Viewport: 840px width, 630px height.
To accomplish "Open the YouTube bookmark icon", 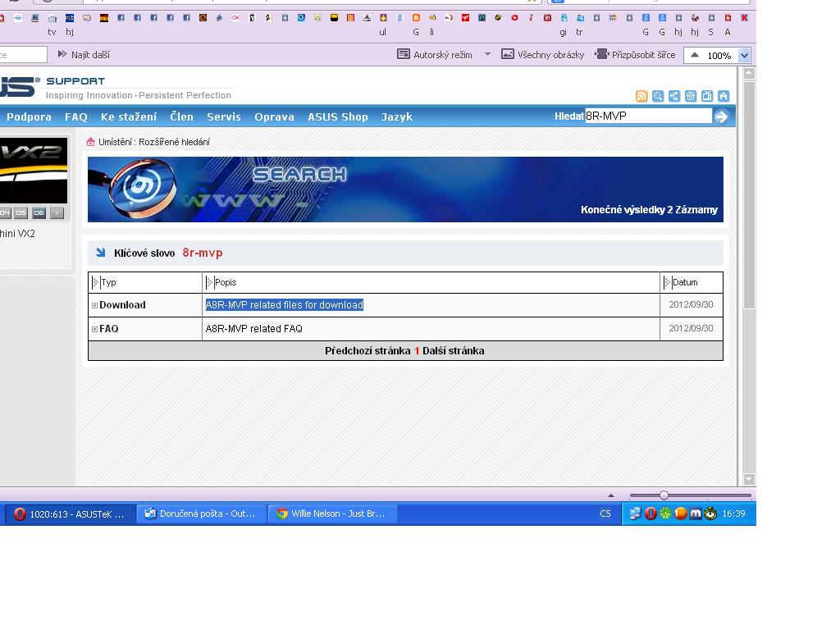I will click(514, 18).
